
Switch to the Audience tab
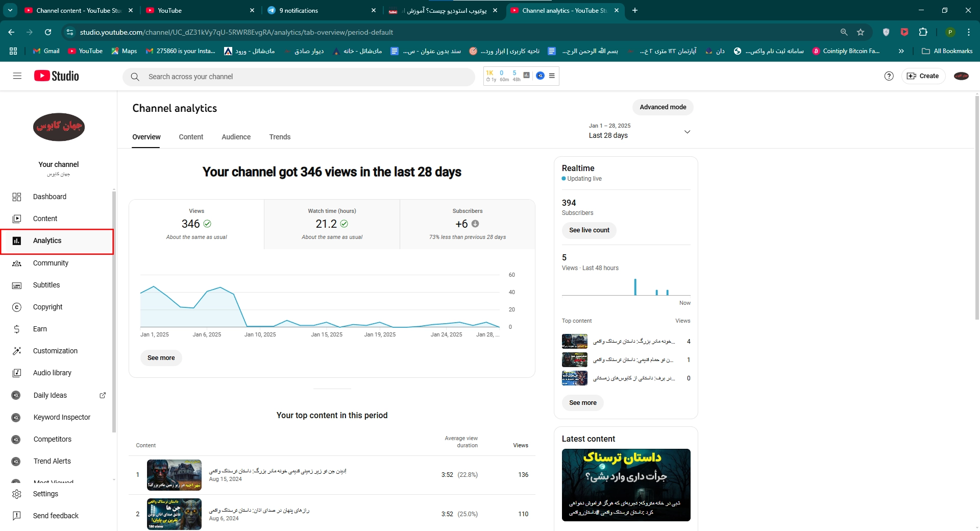236,137
